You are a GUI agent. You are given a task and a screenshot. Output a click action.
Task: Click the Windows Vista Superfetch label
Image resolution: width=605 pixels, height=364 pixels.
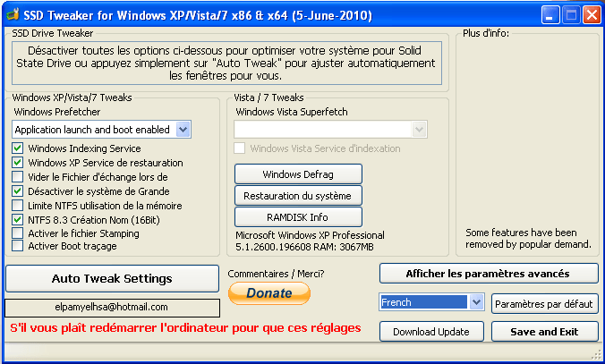pyautogui.click(x=292, y=112)
